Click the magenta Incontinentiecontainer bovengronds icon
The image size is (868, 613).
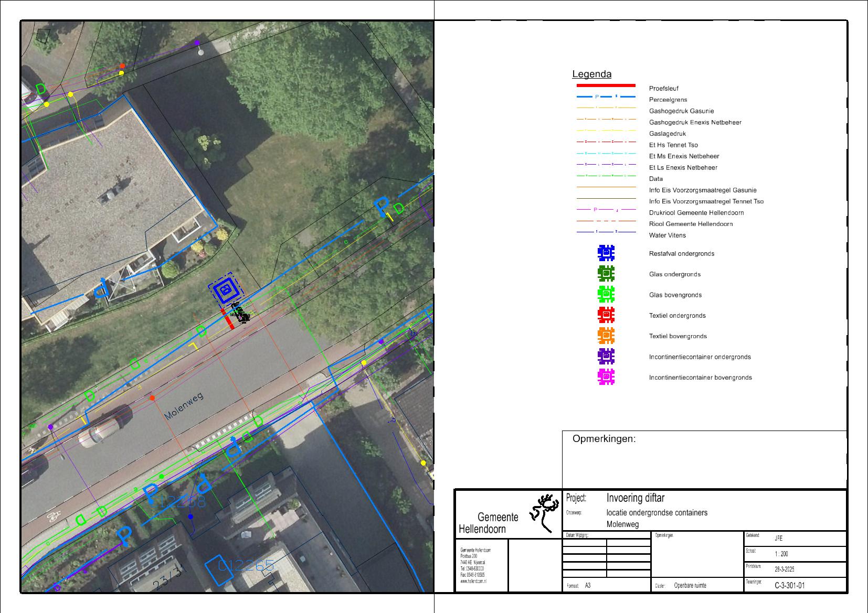point(606,377)
